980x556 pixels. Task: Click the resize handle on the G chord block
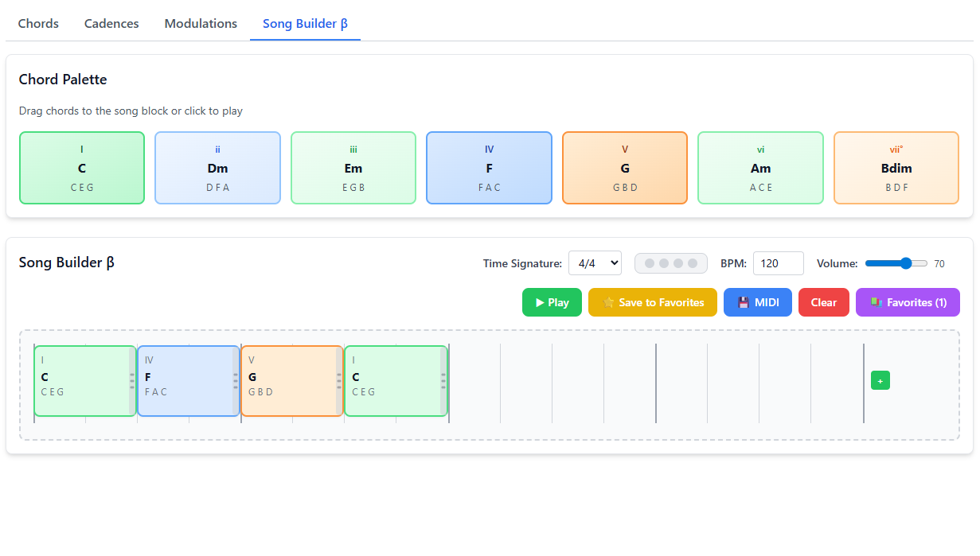coord(339,381)
